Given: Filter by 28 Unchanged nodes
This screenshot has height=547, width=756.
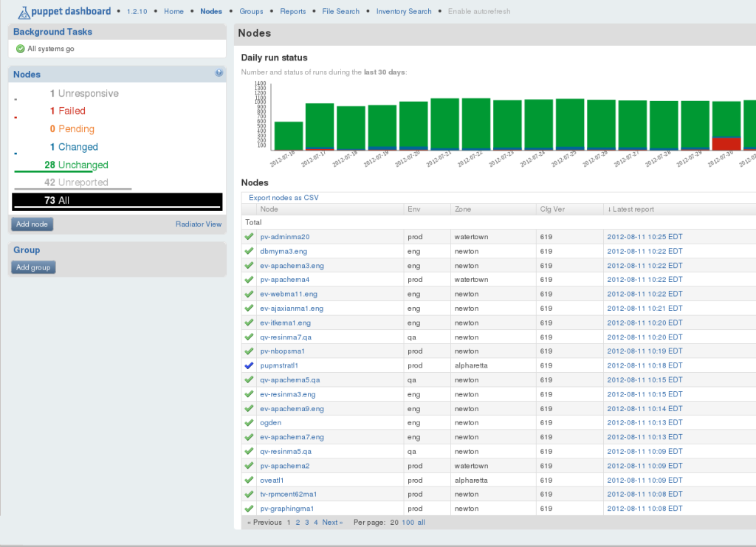Looking at the screenshot, I should pos(76,165).
